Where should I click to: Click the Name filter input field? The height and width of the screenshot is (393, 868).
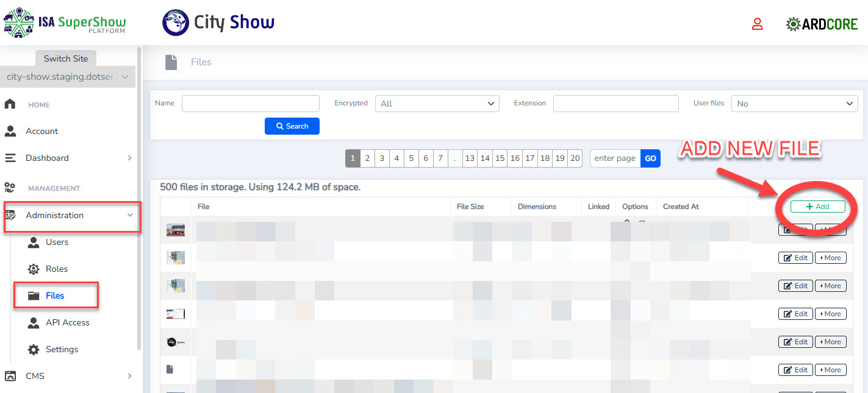(250, 104)
